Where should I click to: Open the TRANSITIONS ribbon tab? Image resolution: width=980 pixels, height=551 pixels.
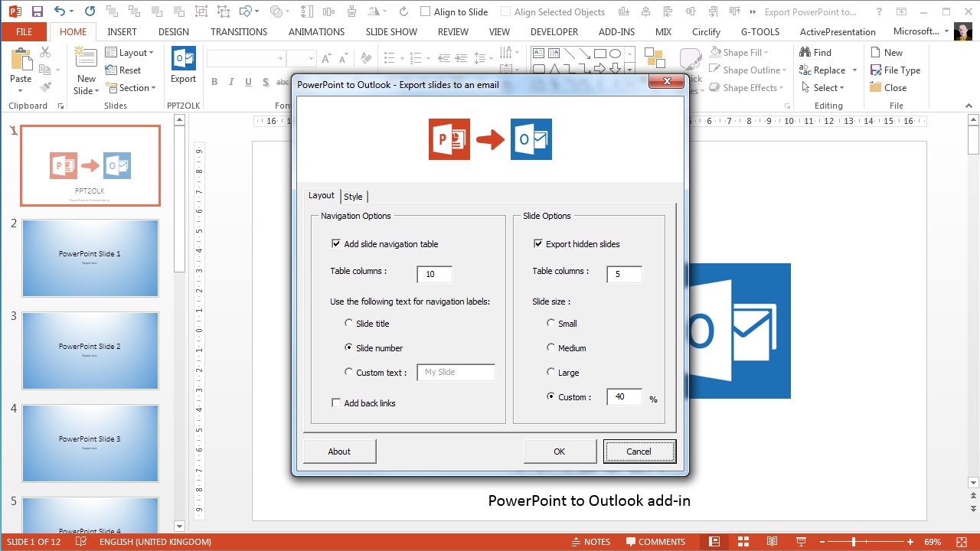point(239,31)
